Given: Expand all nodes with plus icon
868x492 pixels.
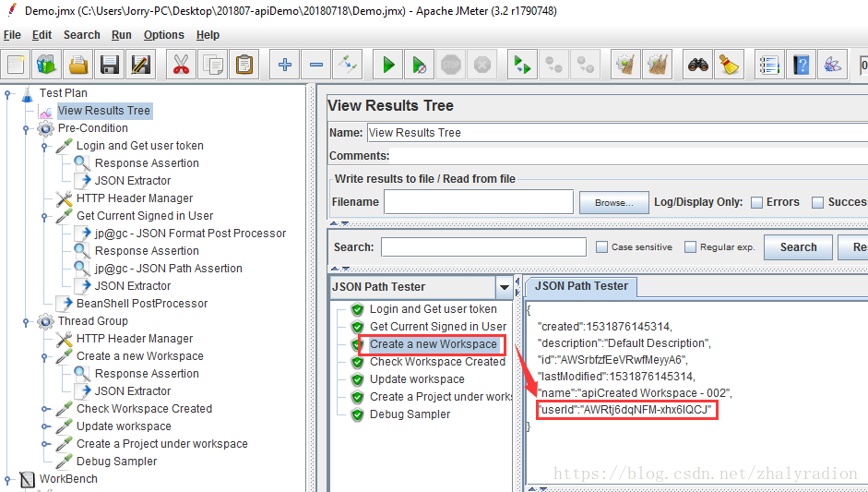Looking at the screenshot, I should click(284, 65).
